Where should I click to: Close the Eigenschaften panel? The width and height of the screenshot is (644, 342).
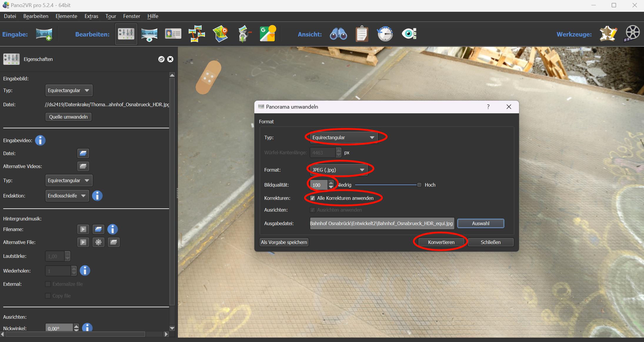point(170,59)
